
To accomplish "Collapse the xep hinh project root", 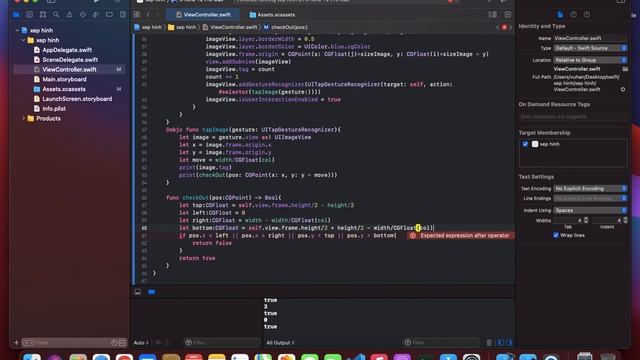I will click(x=17, y=30).
